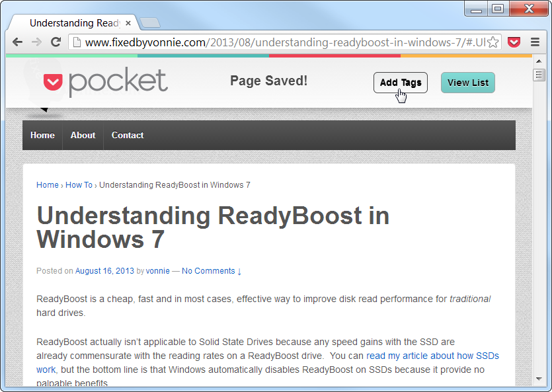Click the scrollbar up arrow

[x=539, y=61]
